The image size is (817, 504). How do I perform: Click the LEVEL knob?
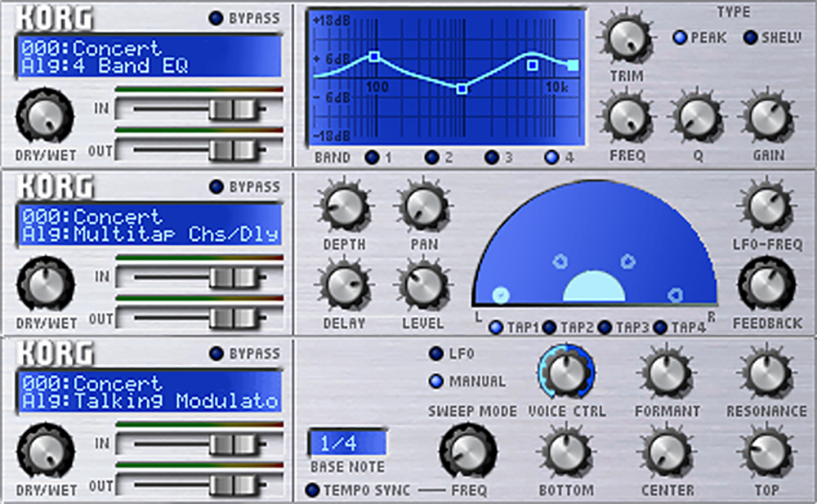click(423, 286)
